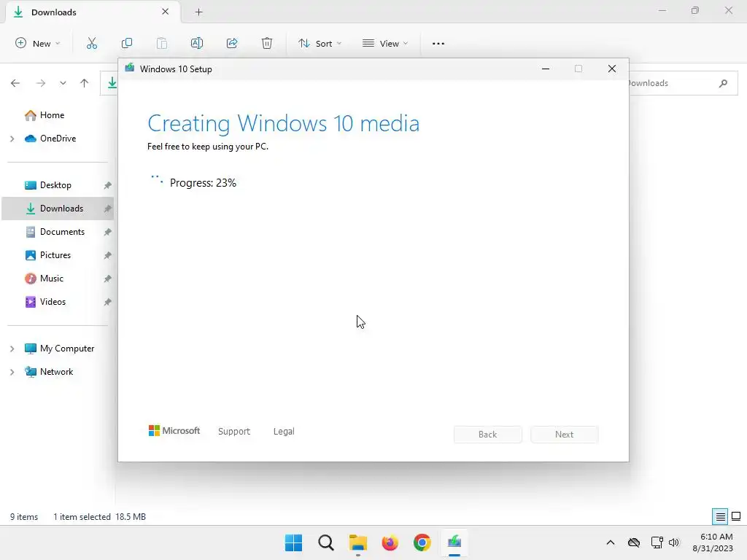Viewport: 747px width, 560px height.
Task: Click Windows 10 Setup taskbar icon
Action: 454,542
